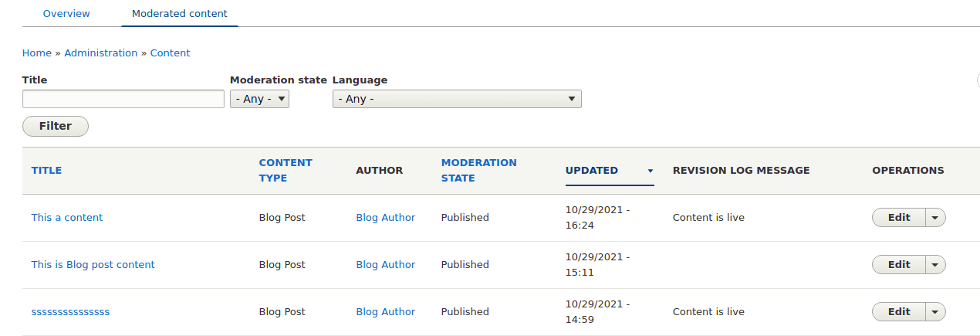Viewport: 980px width, 336px height.
Task: Open the Moderation state dropdown
Action: 259,99
